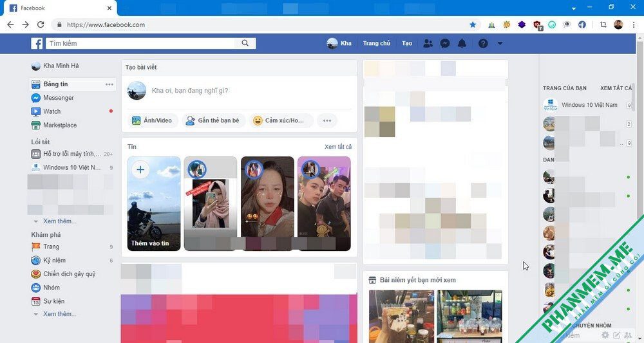
Task: Open the Messenger icon in the top bar
Action: (x=445, y=43)
